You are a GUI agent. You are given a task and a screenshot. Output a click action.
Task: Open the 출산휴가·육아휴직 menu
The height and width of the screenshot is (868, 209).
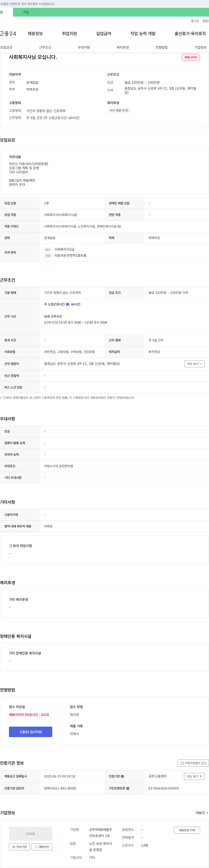(x=190, y=34)
